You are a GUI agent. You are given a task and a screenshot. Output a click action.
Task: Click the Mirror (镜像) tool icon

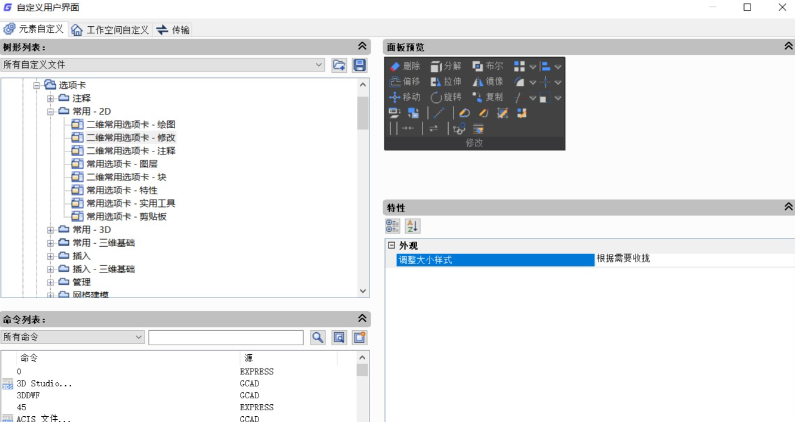(x=478, y=82)
